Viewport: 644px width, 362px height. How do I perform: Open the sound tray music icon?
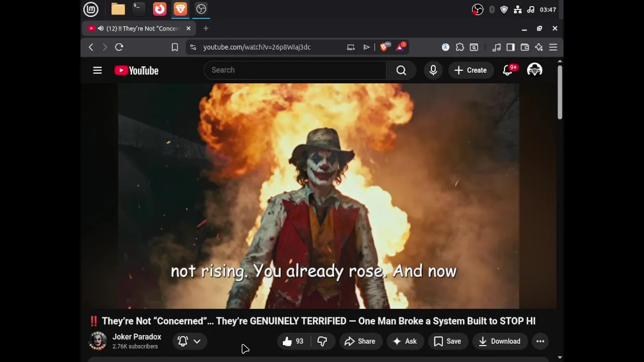click(531, 10)
